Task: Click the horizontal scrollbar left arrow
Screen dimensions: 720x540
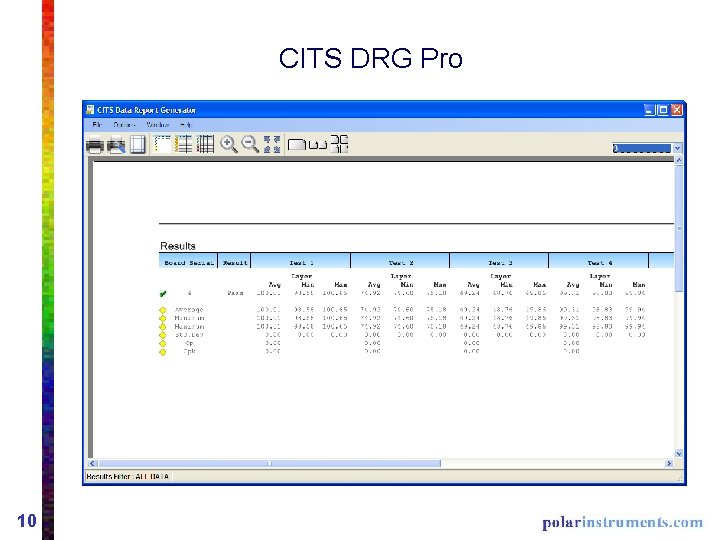Action: (92, 463)
